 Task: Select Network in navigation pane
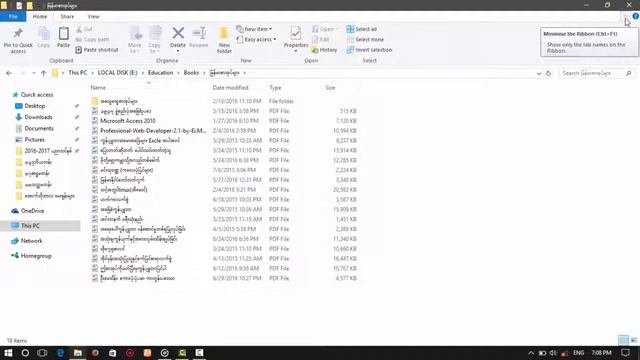[x=31, y=241]
